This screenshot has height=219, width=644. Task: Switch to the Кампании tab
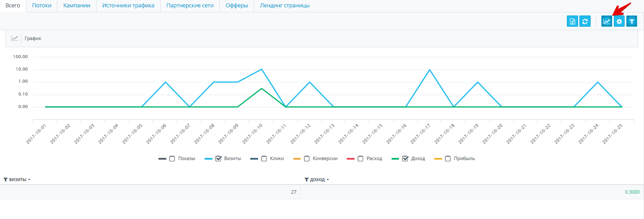click(x=77, y=6)
